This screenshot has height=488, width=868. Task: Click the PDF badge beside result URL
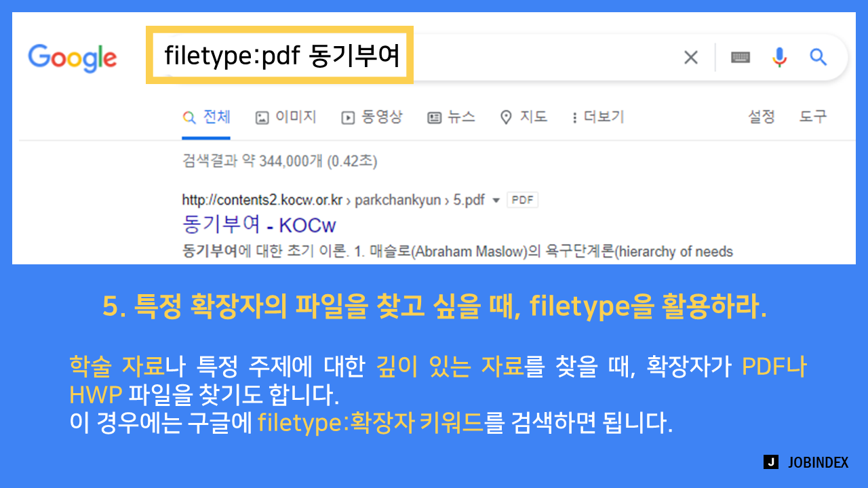point(522,200)
